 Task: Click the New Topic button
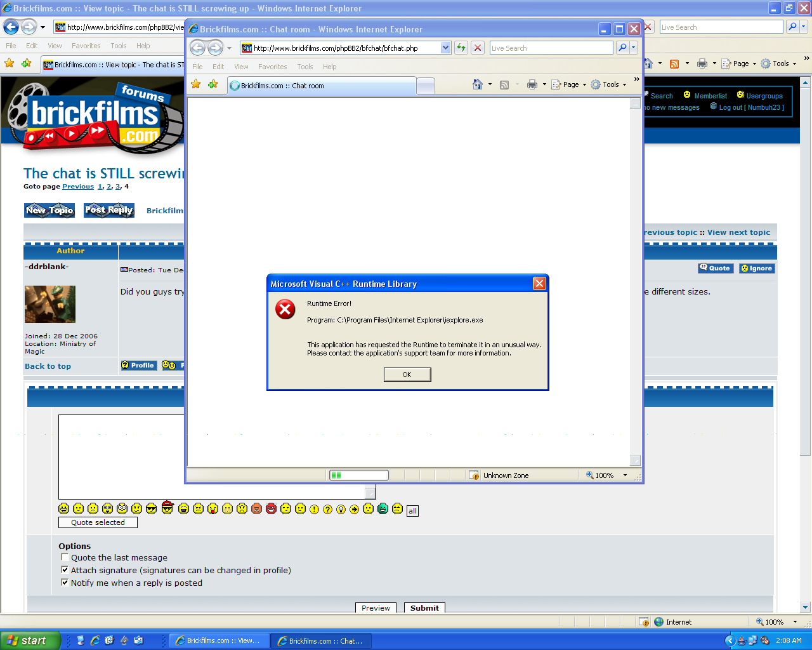[x=49, y=210]
